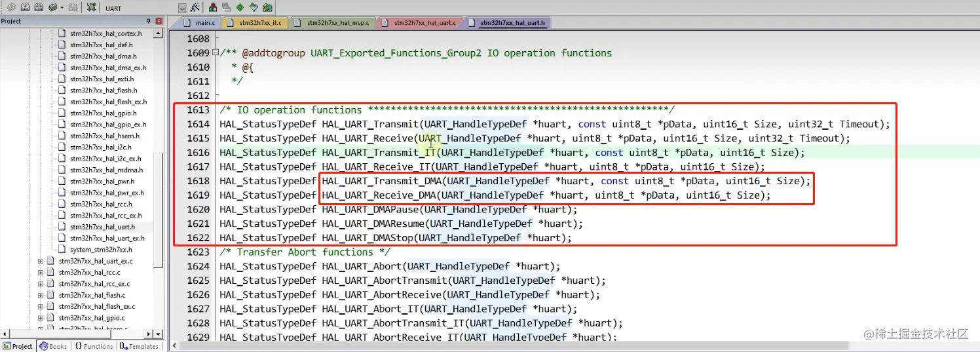Click HAL_UART_DMAPause on line 1620
The width and height of the screenshot is (980, 352).
coord(370,210)
